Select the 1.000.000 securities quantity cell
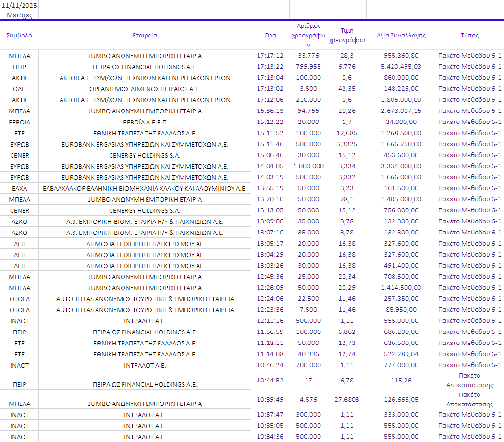504x442 pixels. click(x=308, y=166)
